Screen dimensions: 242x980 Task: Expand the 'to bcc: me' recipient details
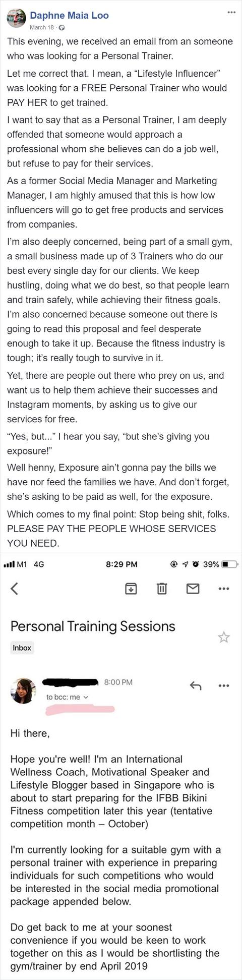[x=67, y=697]
